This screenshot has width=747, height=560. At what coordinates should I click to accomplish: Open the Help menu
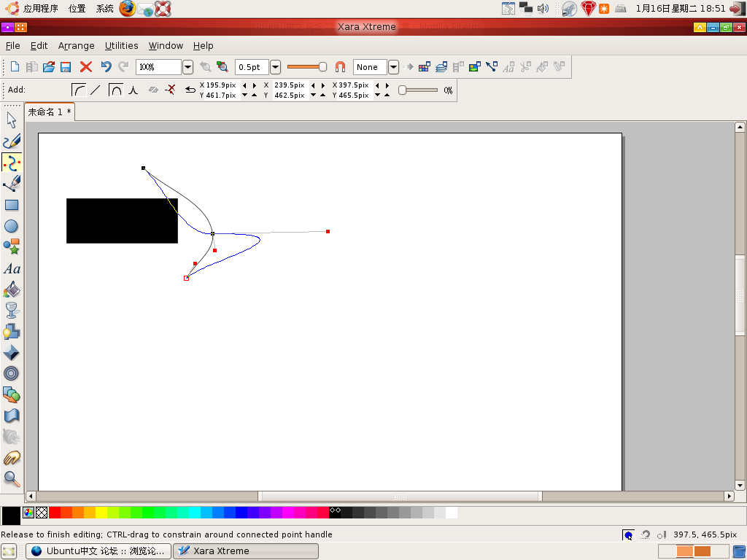pyautogui.click(x=204, y=46)
